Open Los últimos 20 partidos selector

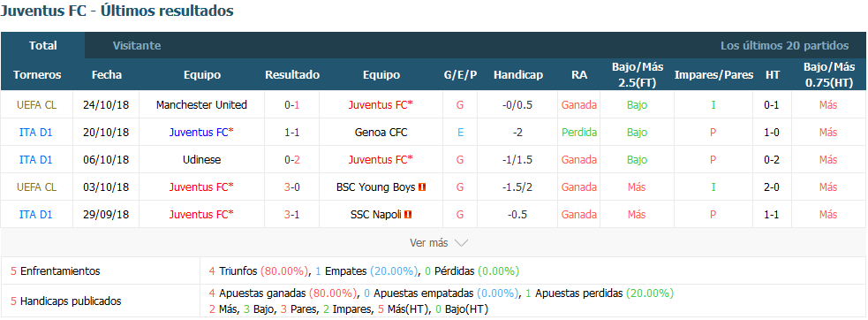click(784, 45)
